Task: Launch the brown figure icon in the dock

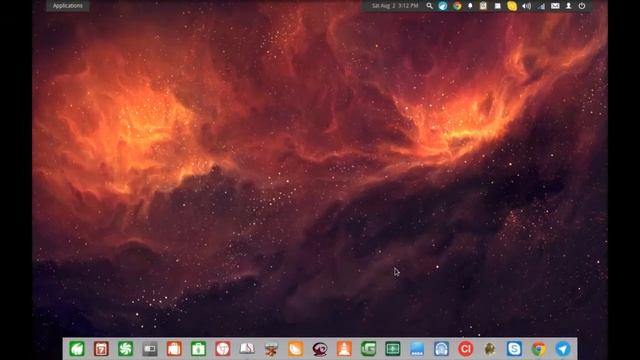Action: pyautogui.click(x=490, y=349)
